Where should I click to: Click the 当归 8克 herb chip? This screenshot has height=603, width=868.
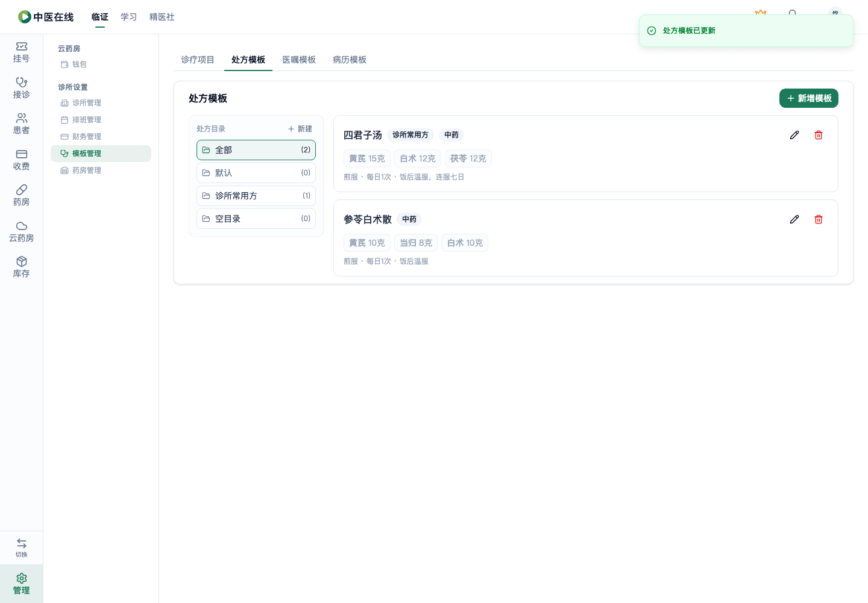point(416,243)
